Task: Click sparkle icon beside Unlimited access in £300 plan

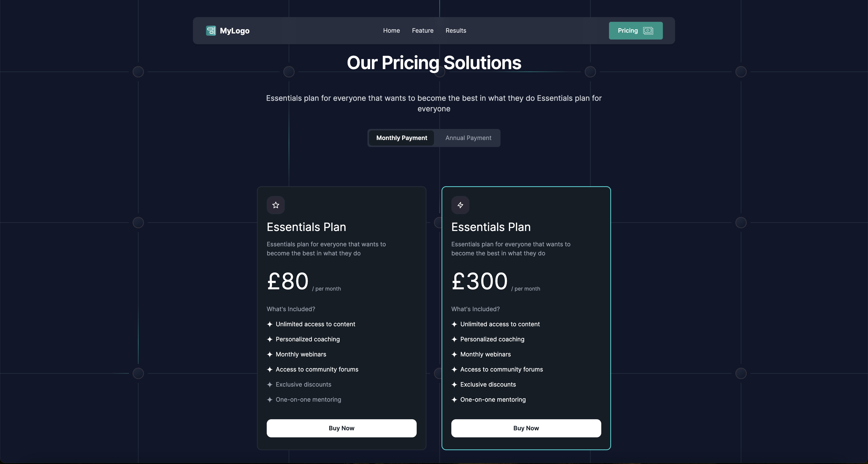Action: point(454,324)
